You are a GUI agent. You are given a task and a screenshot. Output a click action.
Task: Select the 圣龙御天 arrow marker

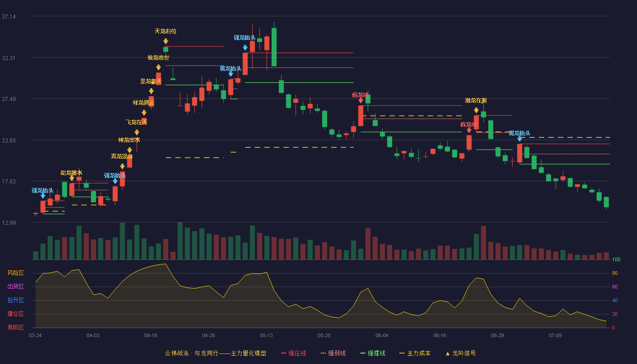click(x=151, y=91)
